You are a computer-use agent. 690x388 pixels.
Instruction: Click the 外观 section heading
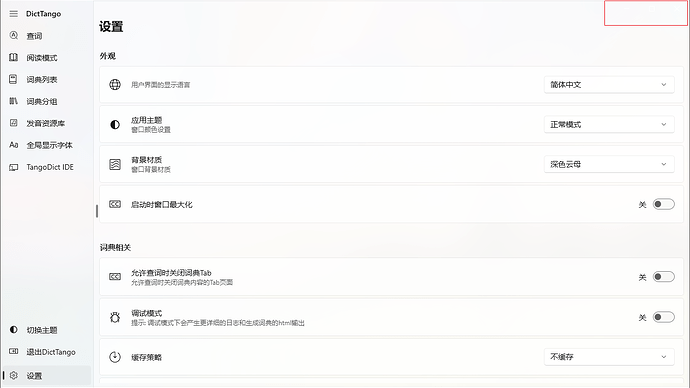tap(107, 56)
